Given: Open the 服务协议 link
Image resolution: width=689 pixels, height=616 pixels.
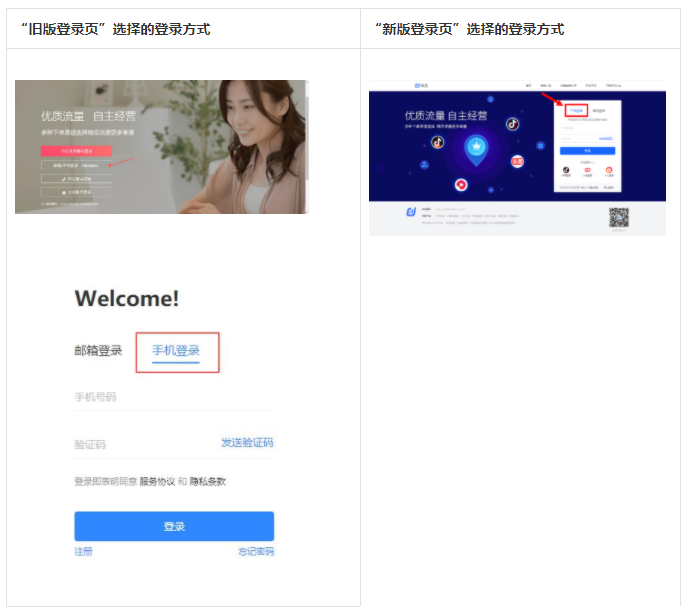Looking at the screenshot, I should click(157, 482).
